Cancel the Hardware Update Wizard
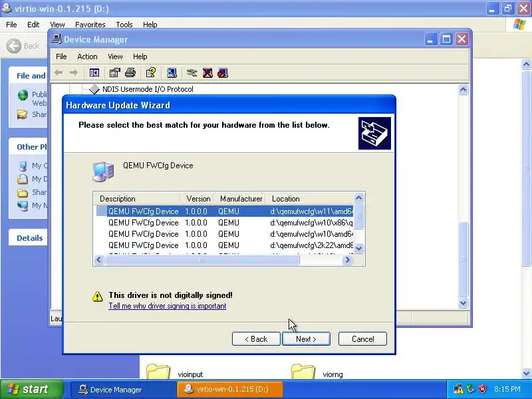532x399 pixels. [x=362, y=339]
